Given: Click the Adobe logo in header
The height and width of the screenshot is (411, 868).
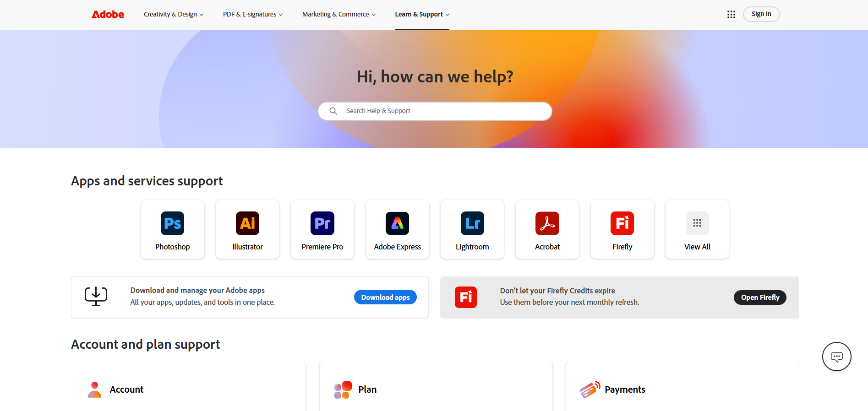Looking at the screenshot, I should (x=108, y=15).
